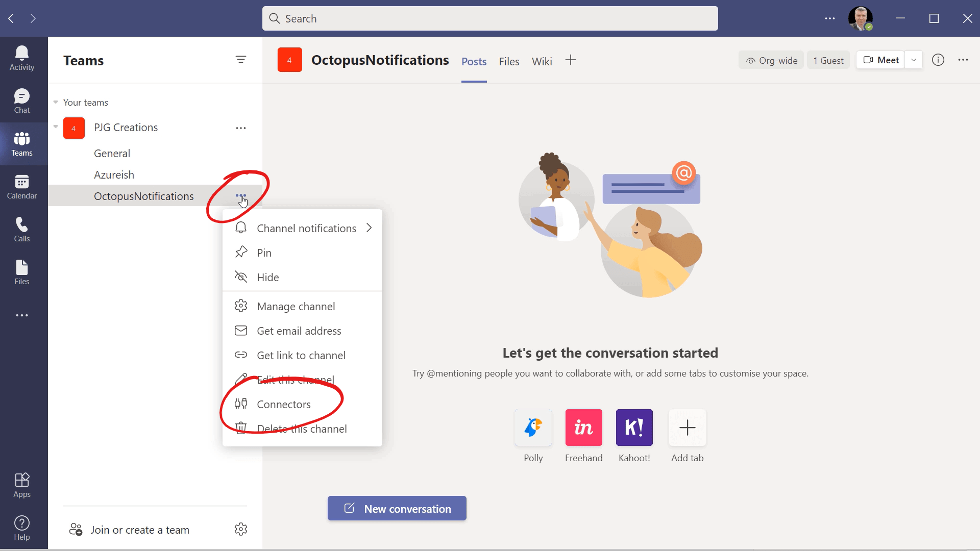Click the PJG Creations team name
This screenshot has height=551, width=980.
pos(126,128)
